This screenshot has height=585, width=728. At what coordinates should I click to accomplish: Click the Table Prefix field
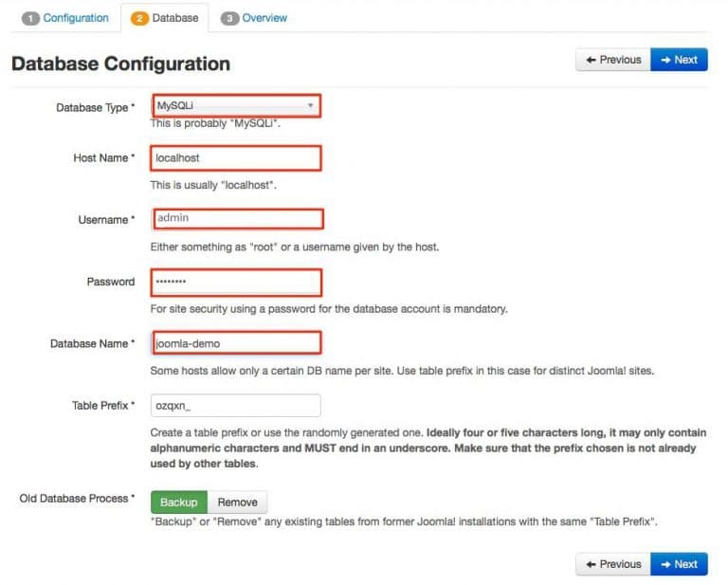click(236, 406)
